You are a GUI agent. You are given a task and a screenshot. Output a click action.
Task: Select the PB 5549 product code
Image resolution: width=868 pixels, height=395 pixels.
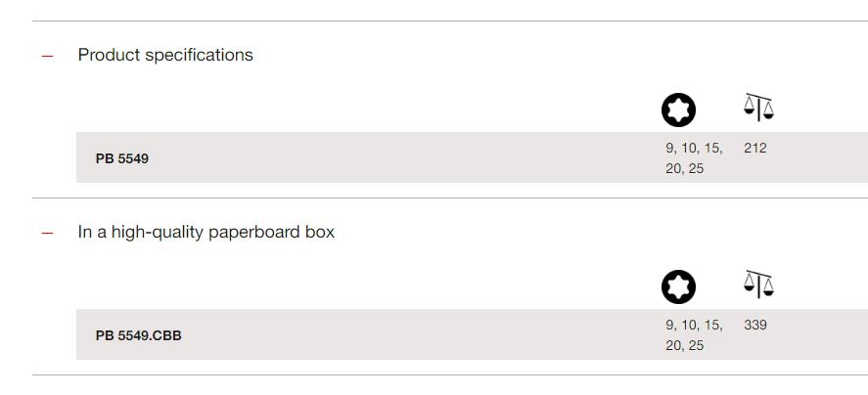click(x=121, y=158)
